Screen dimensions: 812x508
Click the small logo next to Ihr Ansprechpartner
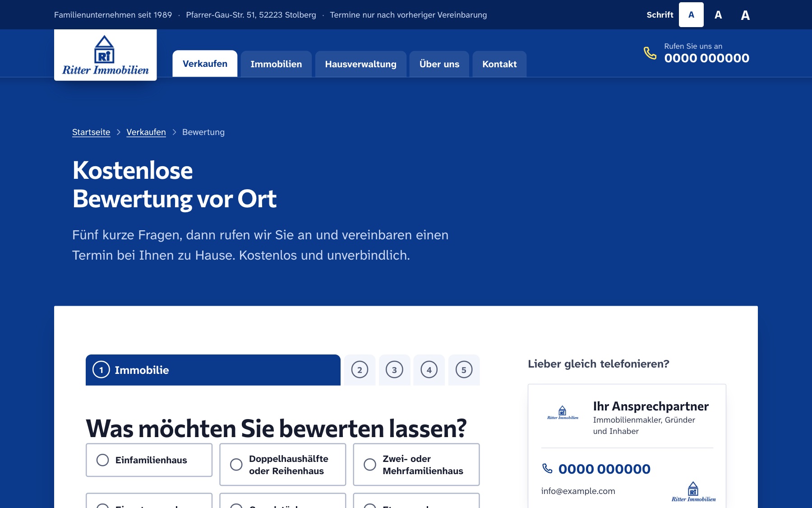click(563, 413)
